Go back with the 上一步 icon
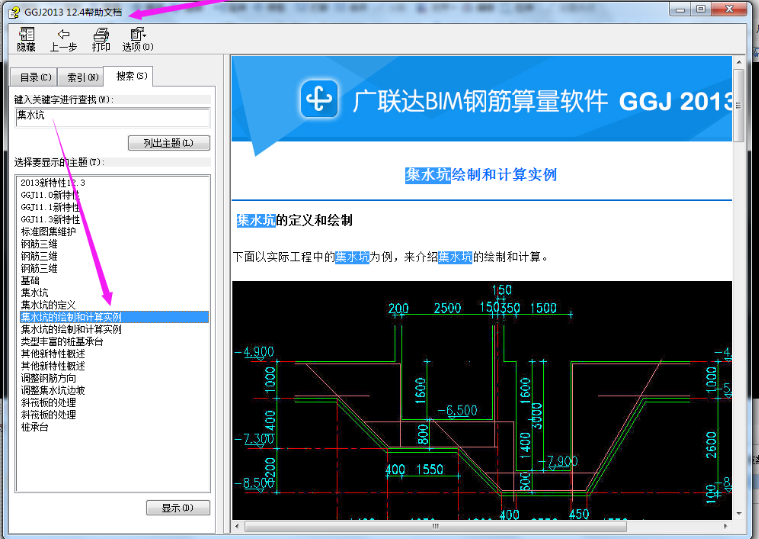The image size is (759, 539). click(63, 40)
